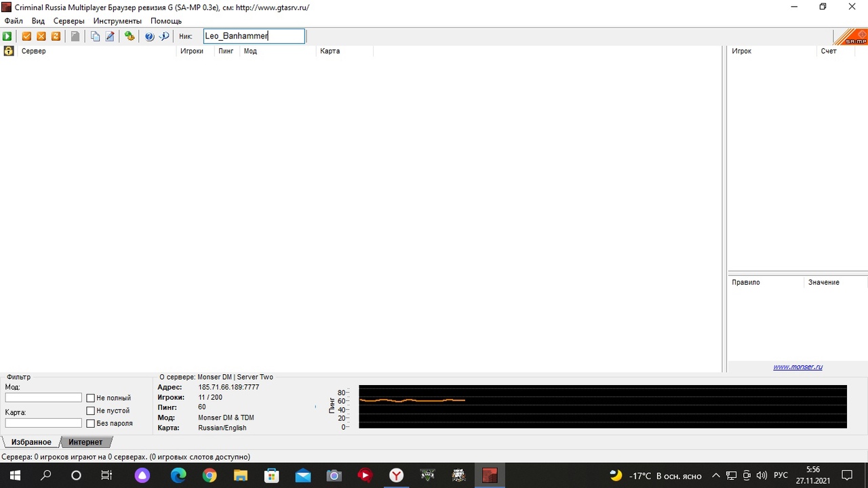868x488 pixels.
Task: Open Microsoft Store from taskbar
Action: [272, 475]
